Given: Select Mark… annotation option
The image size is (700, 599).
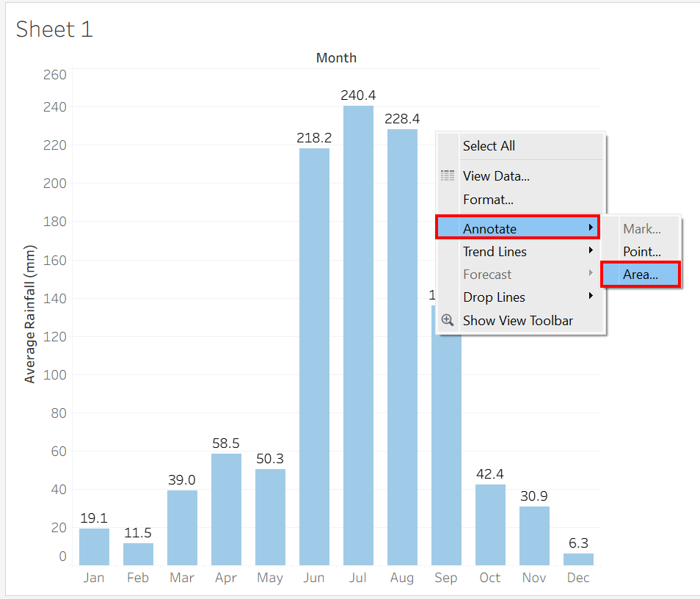Looking at the screenshot, I should (x=641, y=229).
